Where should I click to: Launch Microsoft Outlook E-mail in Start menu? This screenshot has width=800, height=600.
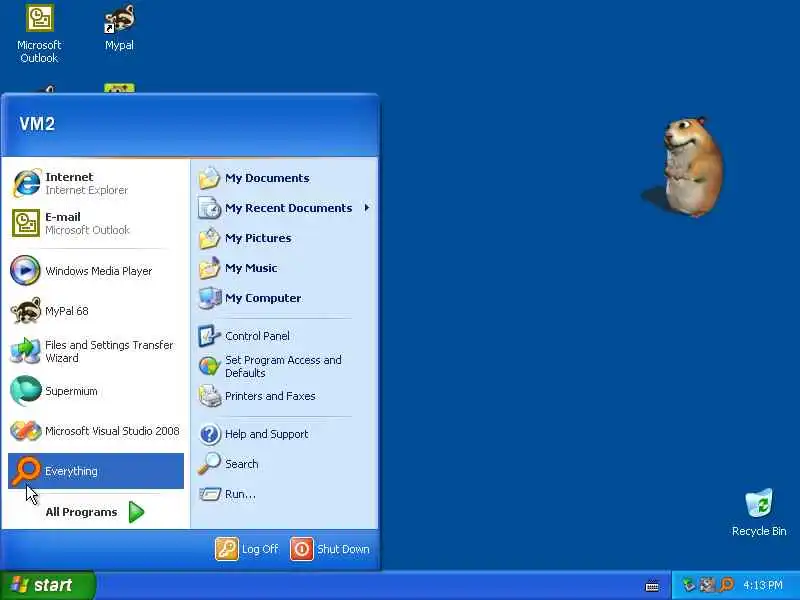tap(96, 223)
